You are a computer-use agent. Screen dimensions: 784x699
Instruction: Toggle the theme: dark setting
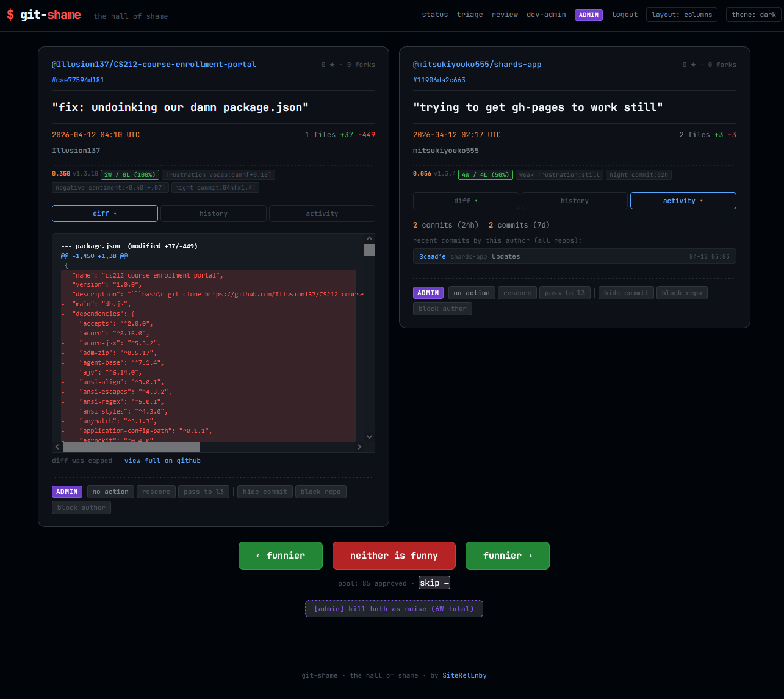(x=753, y=15)
